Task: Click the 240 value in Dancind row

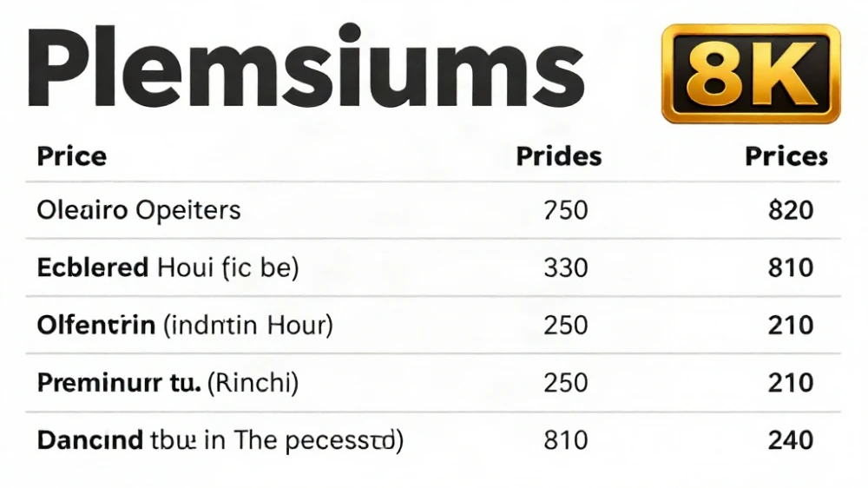Action: tap(791, 440)
